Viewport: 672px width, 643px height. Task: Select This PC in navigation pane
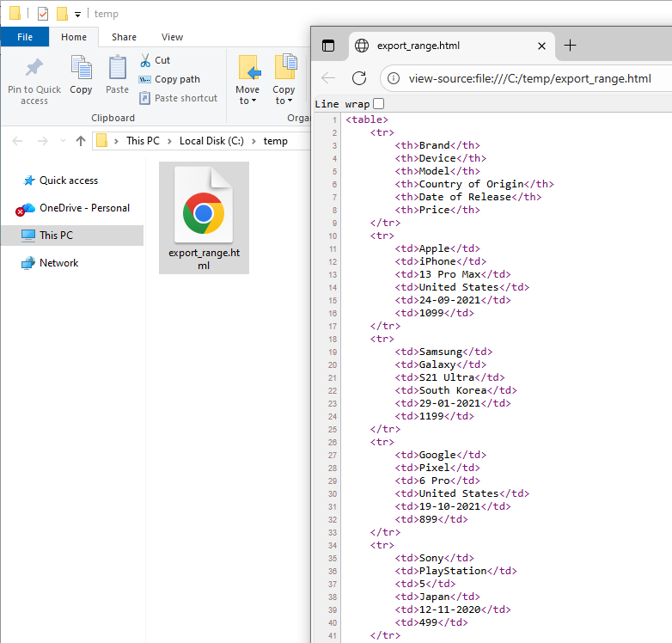[72, 236]
